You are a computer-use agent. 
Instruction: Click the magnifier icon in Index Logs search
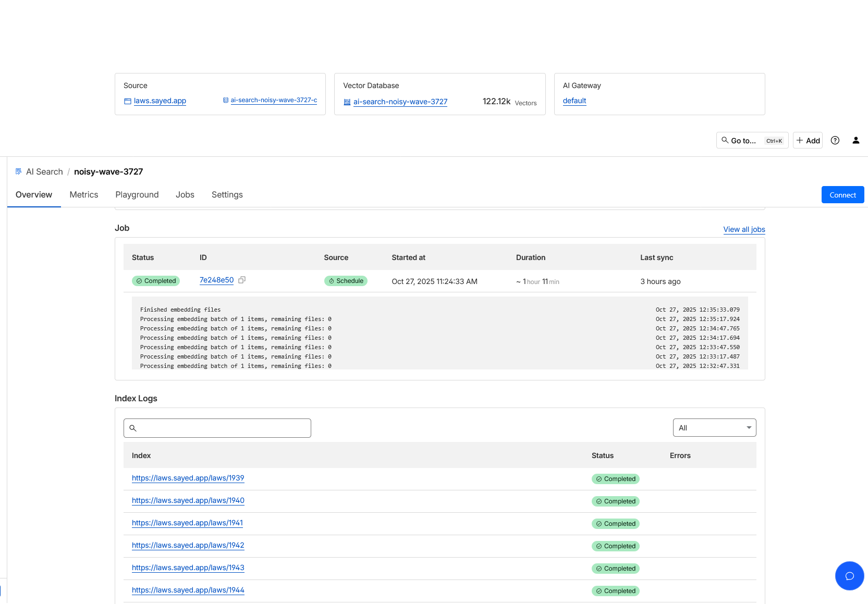pyautogui.click(x=133, y=428)
